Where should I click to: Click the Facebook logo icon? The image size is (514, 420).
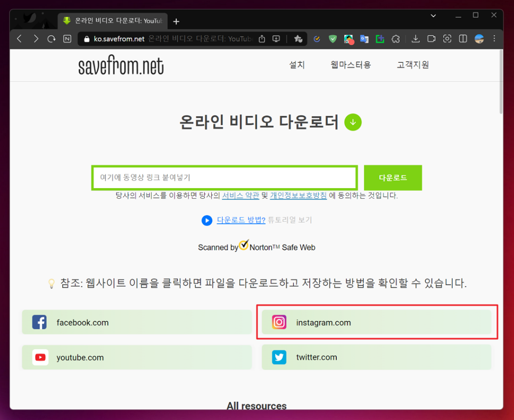pos(39,322)
